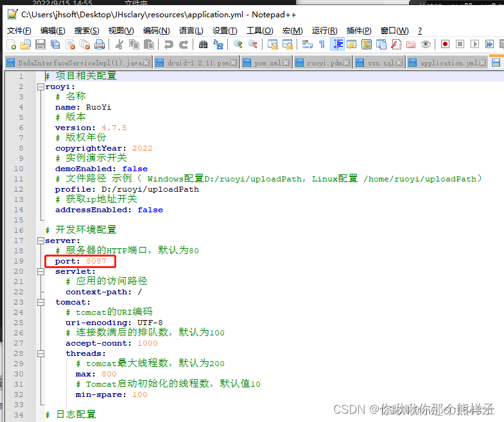The width and height of the screenshot is (504, 422).
Task: Click the Close All documents icon
Action: 85,44
